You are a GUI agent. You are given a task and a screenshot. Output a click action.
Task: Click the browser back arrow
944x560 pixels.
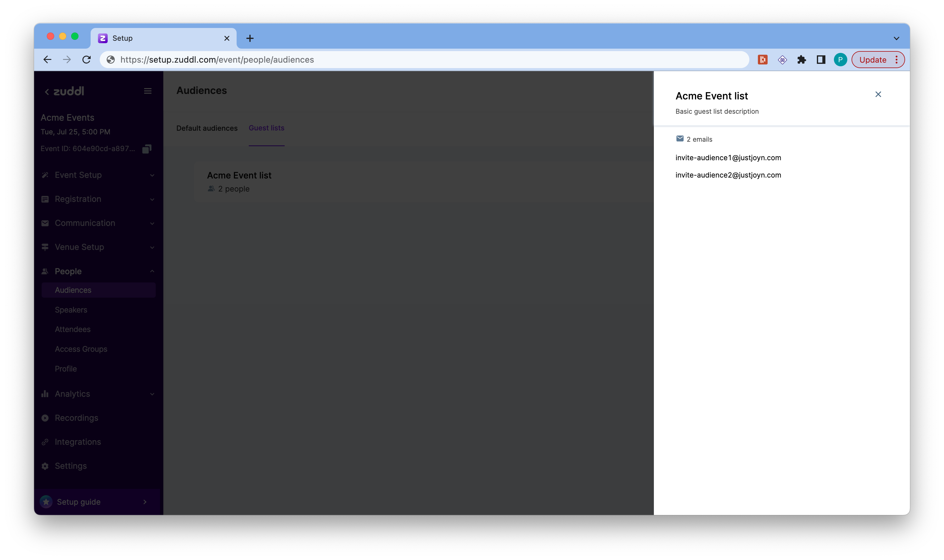pos(47,60)
